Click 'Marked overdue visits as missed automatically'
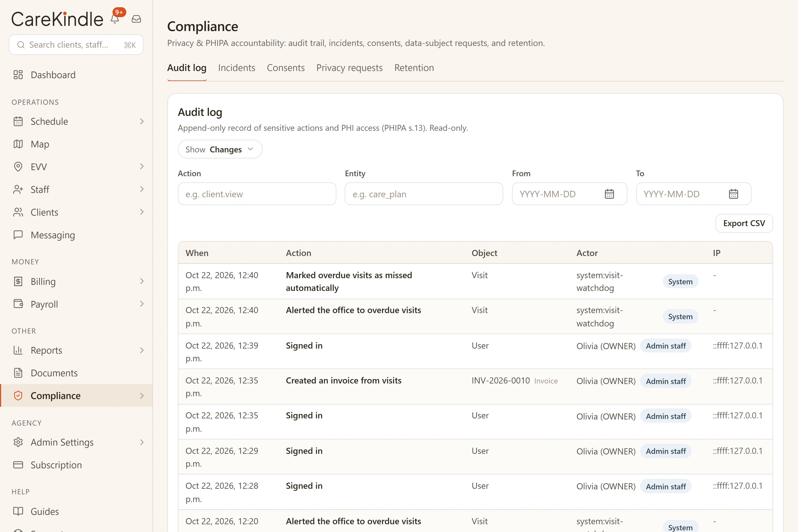The width and height of the screenshot is (798, 532). 349,281
